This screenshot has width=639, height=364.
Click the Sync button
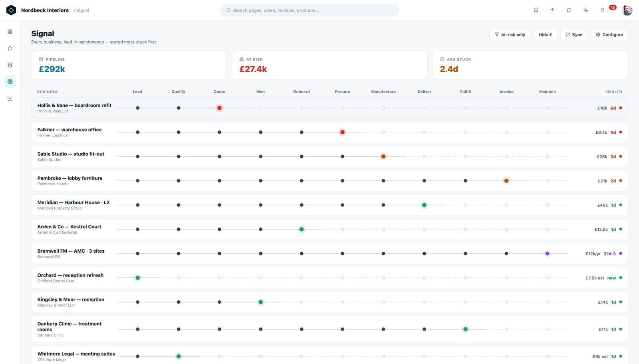click(574, 35)
